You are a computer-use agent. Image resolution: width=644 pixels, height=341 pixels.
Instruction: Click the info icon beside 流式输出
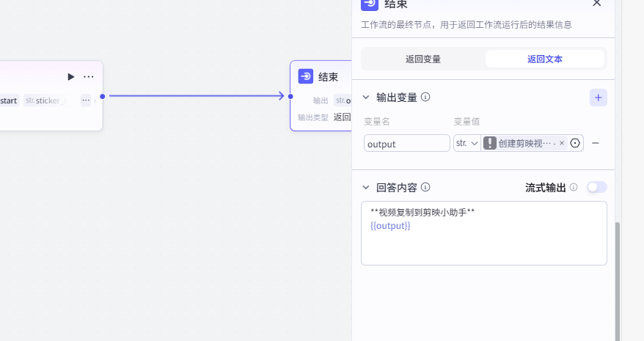click(574, 187)
